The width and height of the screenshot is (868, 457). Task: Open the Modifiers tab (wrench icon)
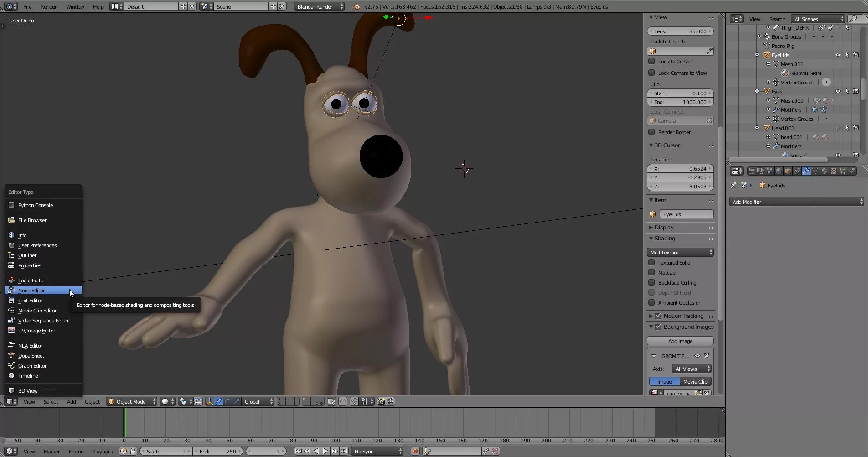[806, 171]
